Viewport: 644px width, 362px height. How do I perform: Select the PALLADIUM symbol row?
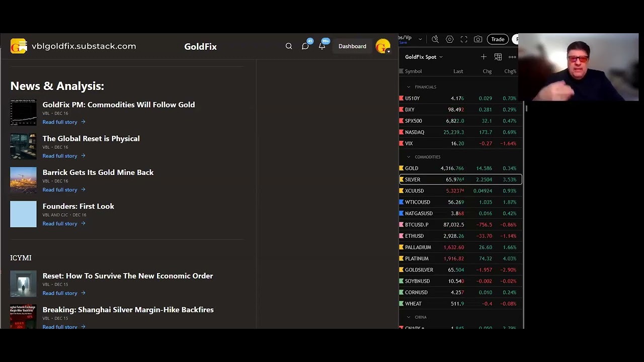pos(460,247)
